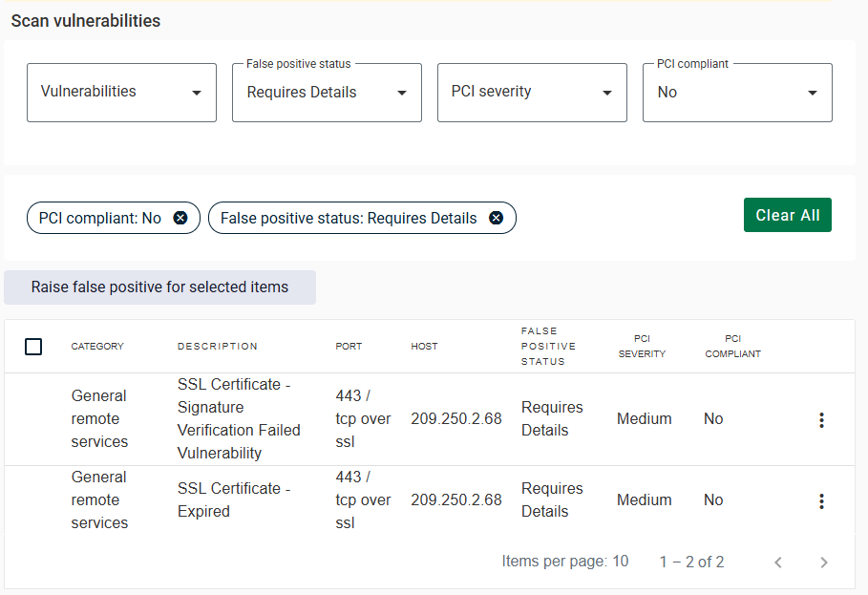
Task: Sort by the Description column header
Action: (218, 347)
